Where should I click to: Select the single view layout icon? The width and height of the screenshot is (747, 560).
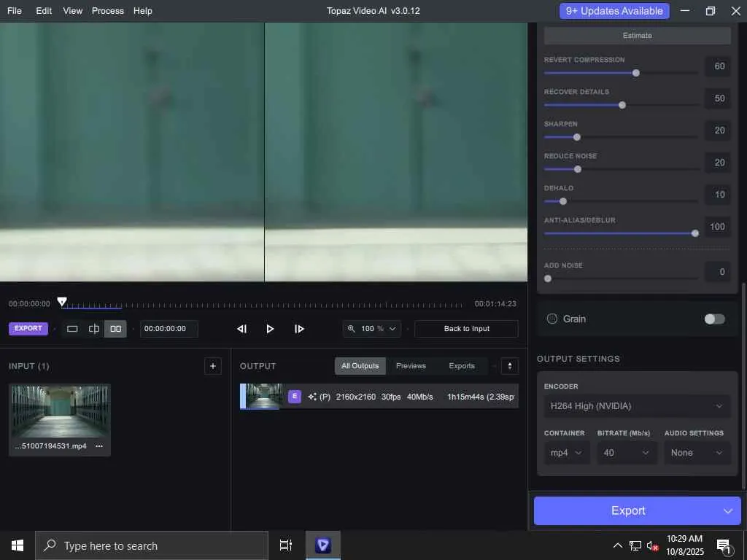click(x=72, y=329)
